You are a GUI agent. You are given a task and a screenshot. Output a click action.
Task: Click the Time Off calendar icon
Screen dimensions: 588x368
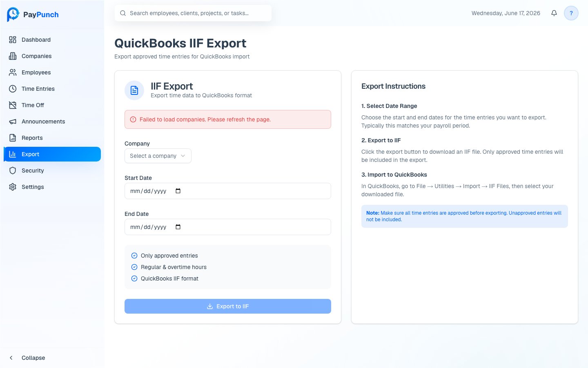click(13, 105)
